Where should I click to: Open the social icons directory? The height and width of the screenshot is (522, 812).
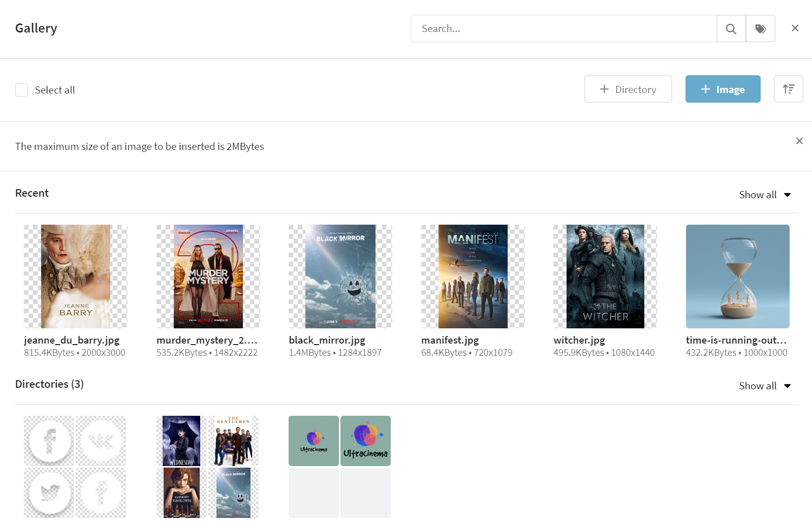tap(75, 467)
